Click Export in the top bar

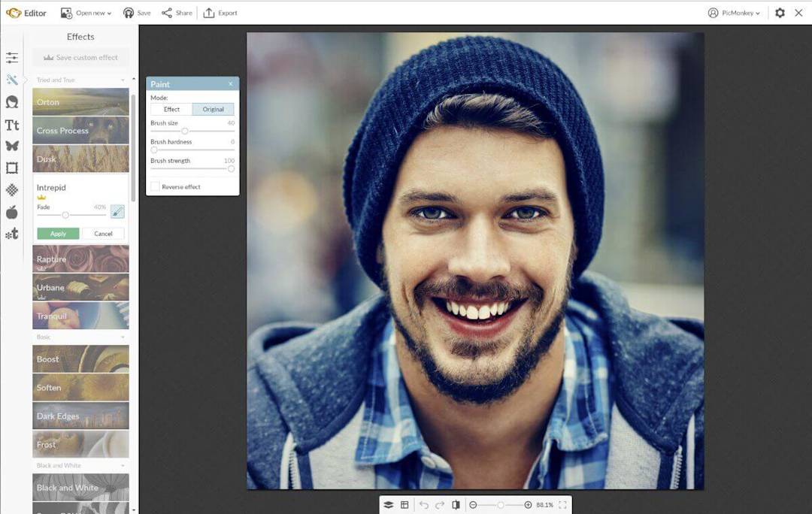220,12
